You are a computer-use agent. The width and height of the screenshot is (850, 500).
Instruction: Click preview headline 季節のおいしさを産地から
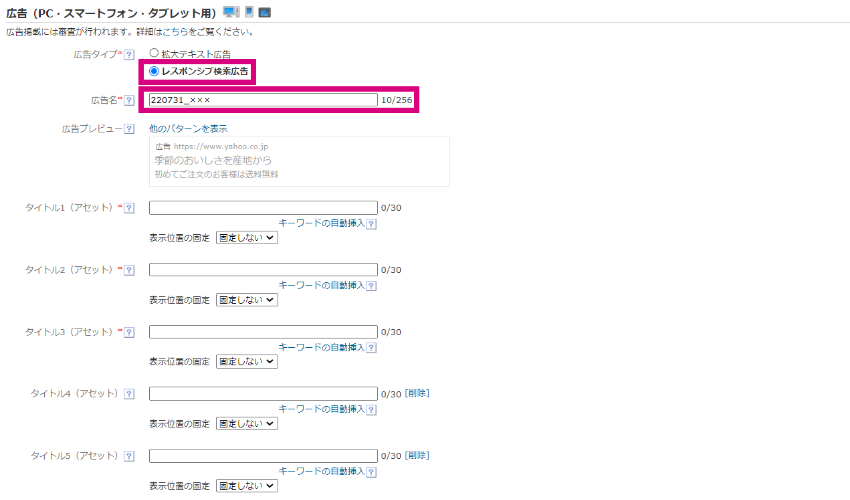pos(213,160)
